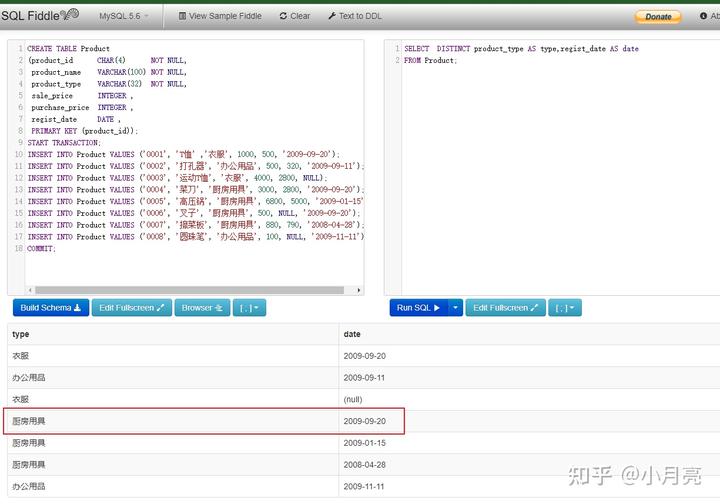This screenshot has width=720, height=504.
Task: Click the COMMIT line in schema
Action: tap(41, 248)
